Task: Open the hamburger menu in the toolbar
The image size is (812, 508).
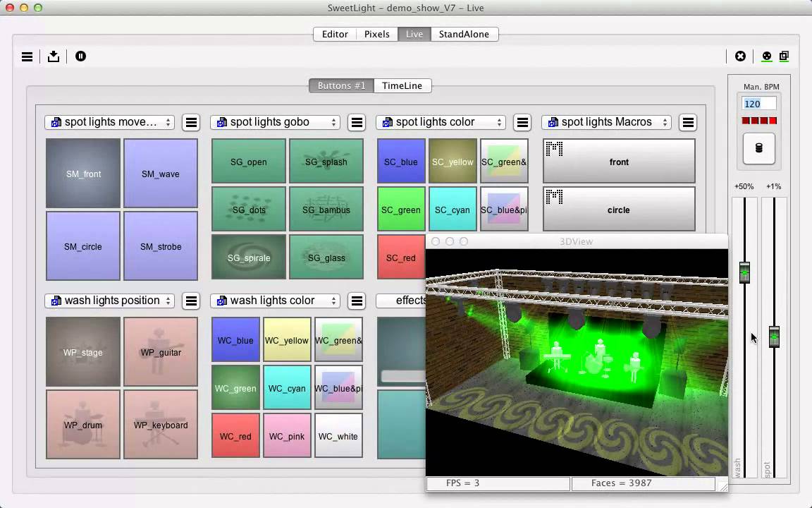Action: [x=27, y=56]
